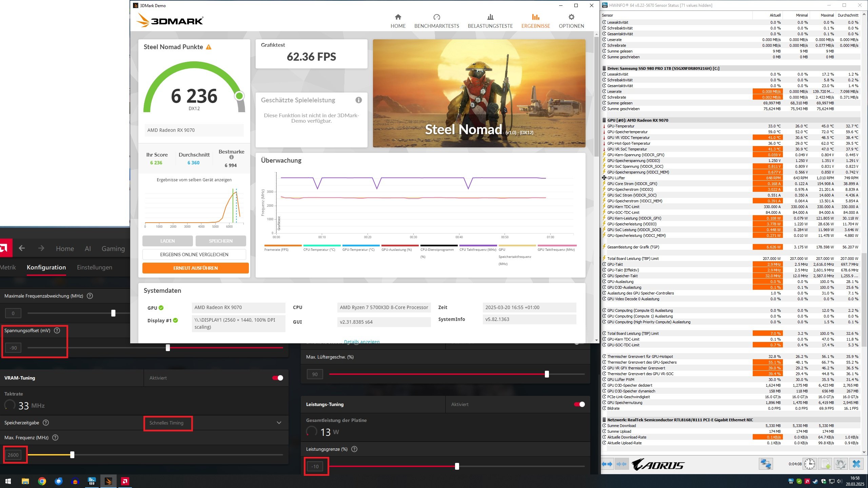The width and height of the screenshot is (868, 488).
Task: Switch to the Einstellungen tab in Adrenalin
Action: click(x=94, y=267)
